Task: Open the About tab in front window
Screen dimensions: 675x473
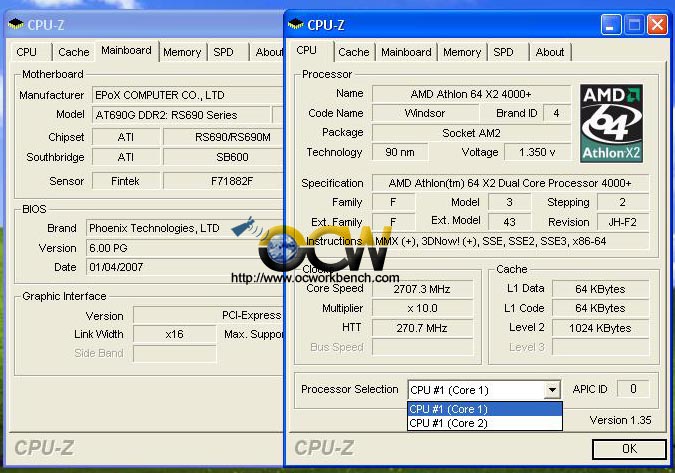Action: pyautogui.click(x=550, y=53)
